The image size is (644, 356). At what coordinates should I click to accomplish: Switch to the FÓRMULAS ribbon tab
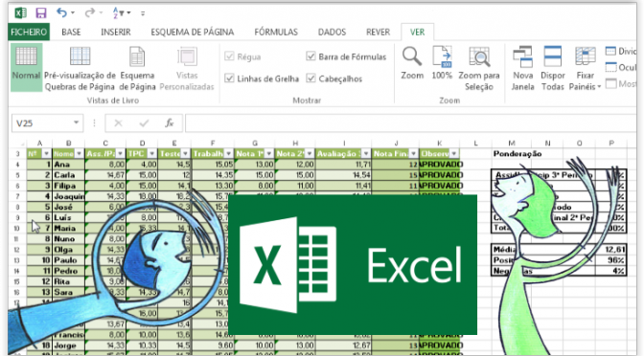276,32
